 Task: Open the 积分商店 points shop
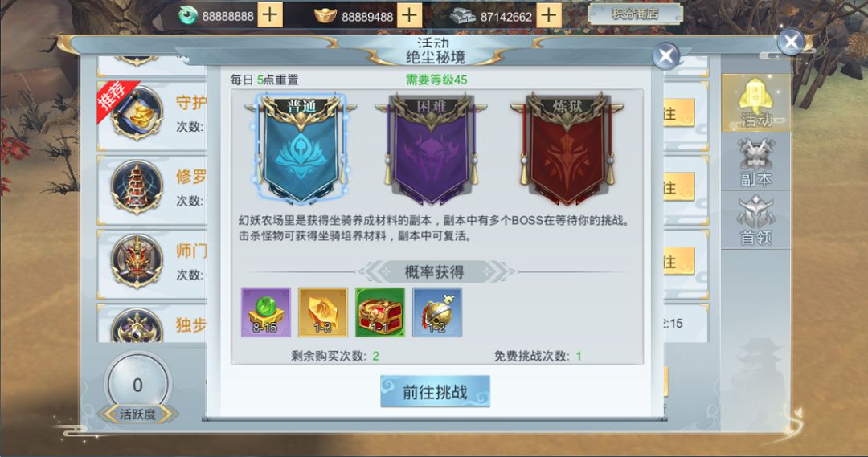(635, 14)
